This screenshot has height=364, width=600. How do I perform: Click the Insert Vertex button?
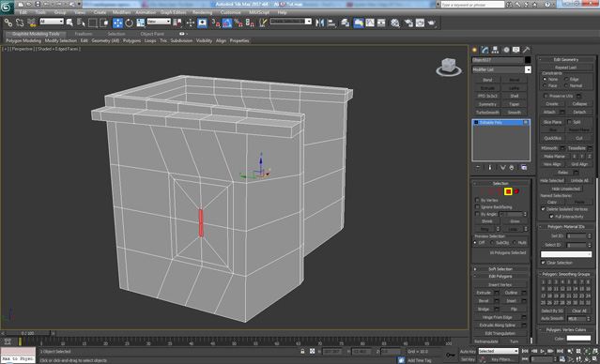pyautogui.click(x=500, y=284)
